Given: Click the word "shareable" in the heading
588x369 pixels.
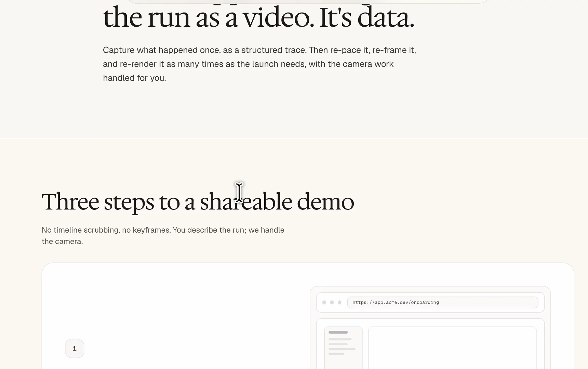Looking at the screenshot, I should [246, 202].
